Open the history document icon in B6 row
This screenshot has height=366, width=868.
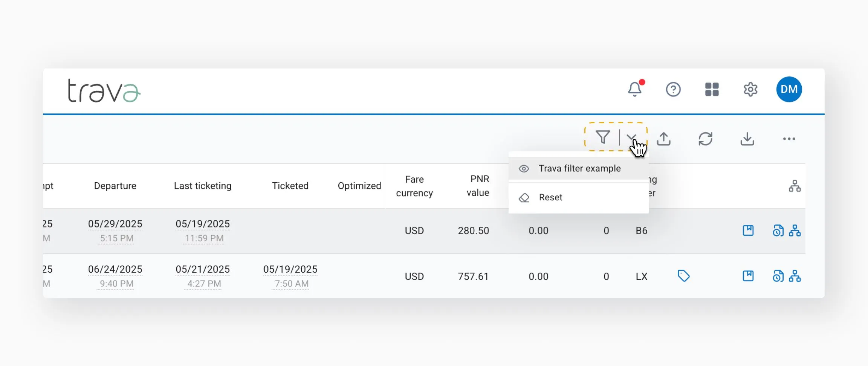(778, 230)
